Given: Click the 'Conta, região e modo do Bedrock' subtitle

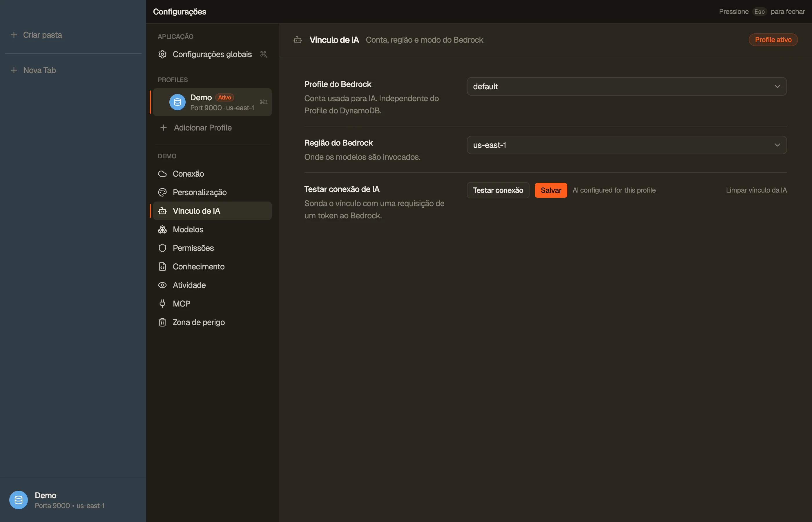Looking at the screenshot, I should (x=425, y=40).
